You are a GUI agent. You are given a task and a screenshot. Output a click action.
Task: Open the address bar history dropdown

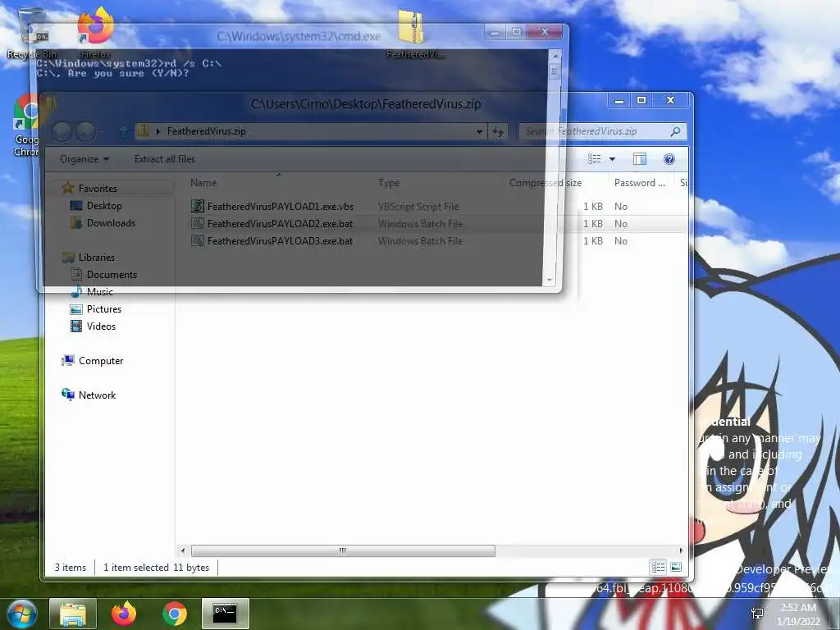click(479, 131)
